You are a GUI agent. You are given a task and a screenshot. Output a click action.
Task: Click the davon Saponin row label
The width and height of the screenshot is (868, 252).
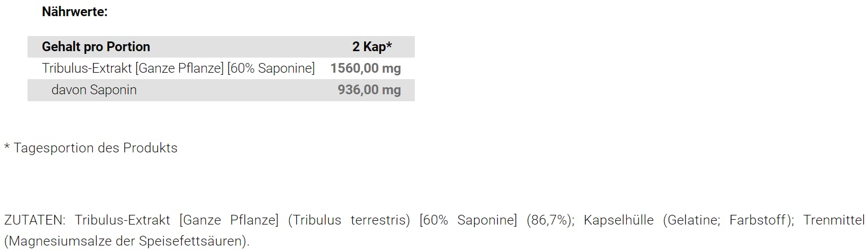(94, 90)
